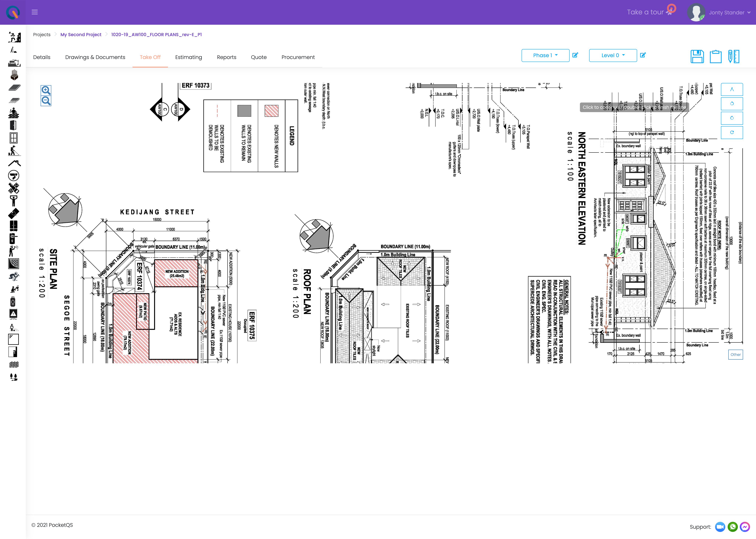Click the pencil and ruler icon
Image resolution: width=756 pixels, height=539 pixels.
(x=733, y=56)
